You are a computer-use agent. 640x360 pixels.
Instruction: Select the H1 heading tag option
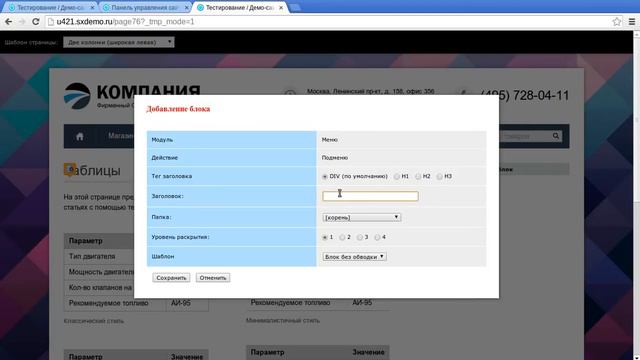[397, 177]
